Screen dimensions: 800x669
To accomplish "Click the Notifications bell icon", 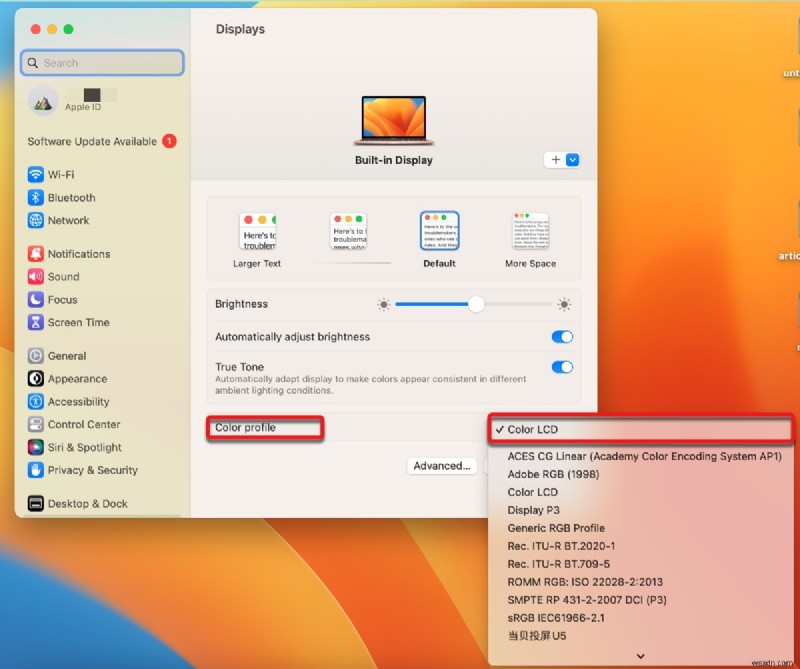I will pyautogui.click(x=35, y=254).
